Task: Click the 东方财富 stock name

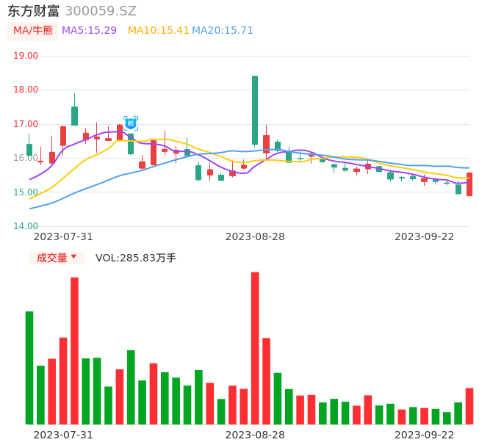Action: click(34, 11)
